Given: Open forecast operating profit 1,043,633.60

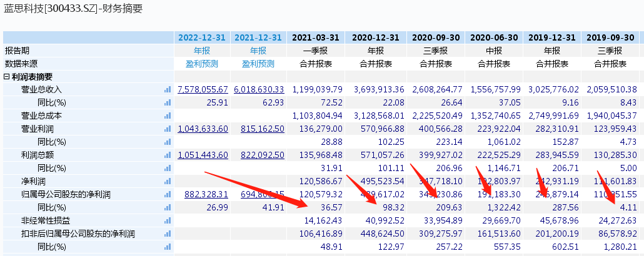Looking at the screenshot, I should point(203,129).
